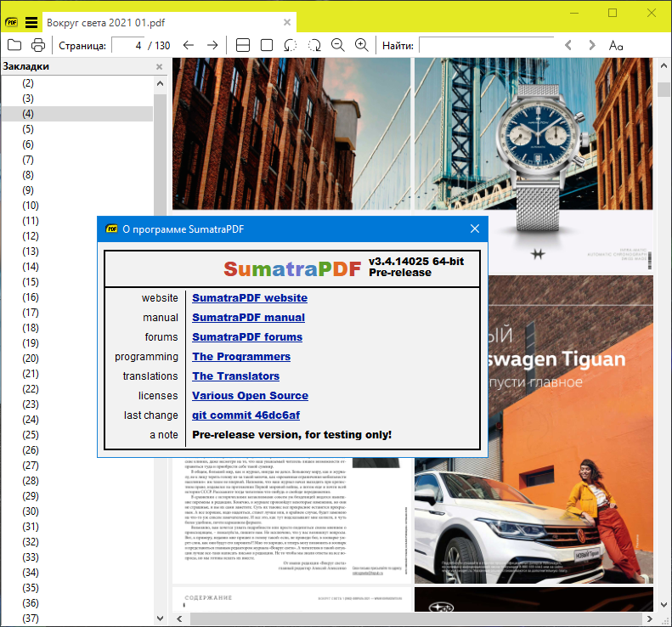The height and width of the screenshot is (627, 672).
Task: Minimize the SumatraPDF window
Action: pos(574,13)
